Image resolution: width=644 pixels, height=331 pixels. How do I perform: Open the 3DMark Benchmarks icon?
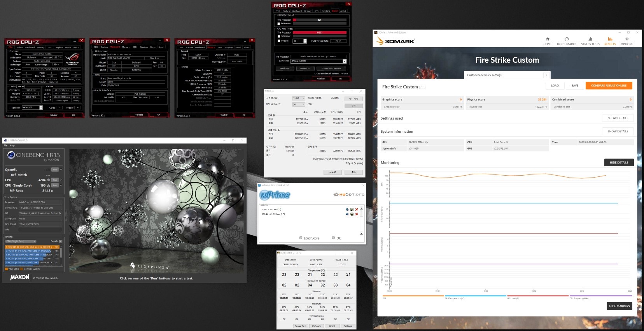pos(567,39)
